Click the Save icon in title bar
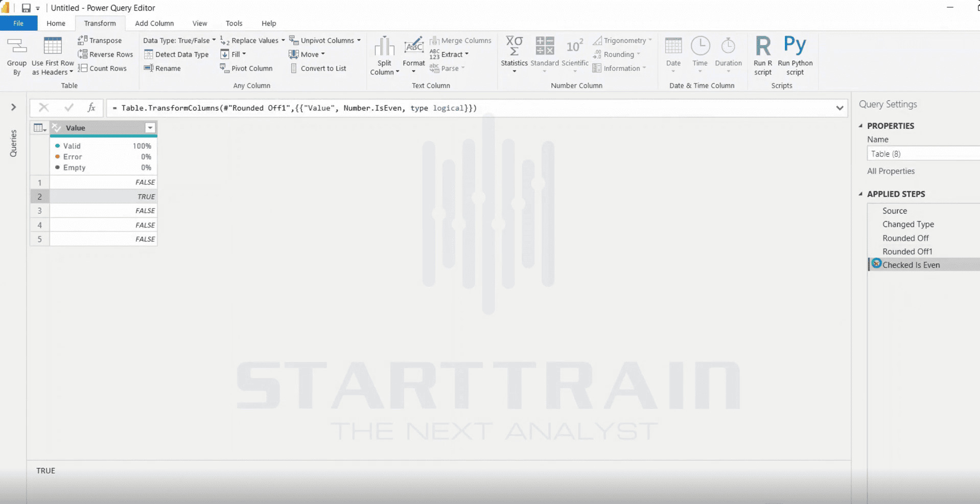This screenshot has height=504, width=980. pos(26,8)
